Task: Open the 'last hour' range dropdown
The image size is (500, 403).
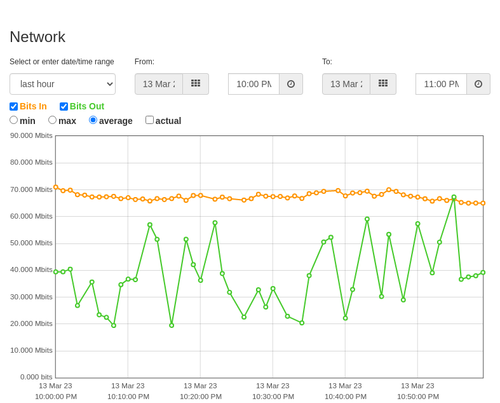Action: (x=63, y=84)
